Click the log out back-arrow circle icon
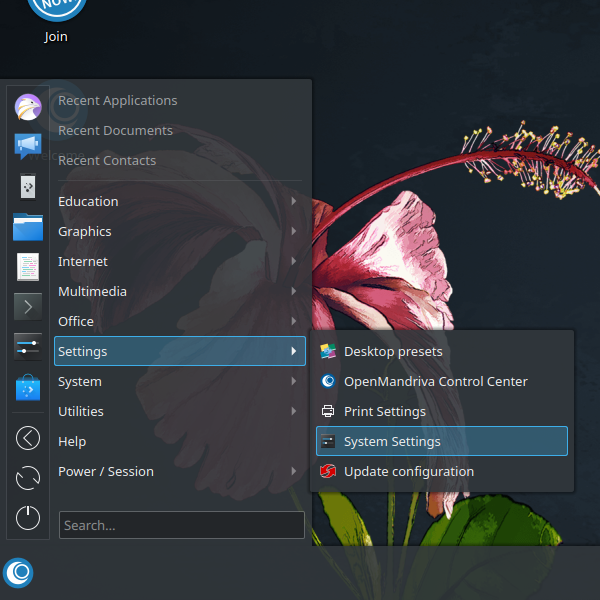The width and height of the screenshot is (600, 600). pyautogui.click(x=28, y=438)
